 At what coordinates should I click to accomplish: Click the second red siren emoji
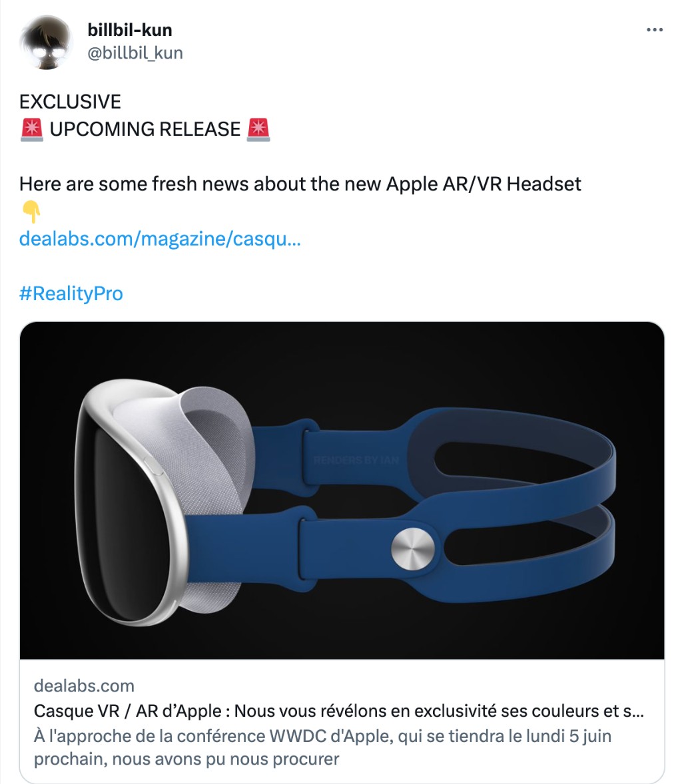tap(258, 130)
